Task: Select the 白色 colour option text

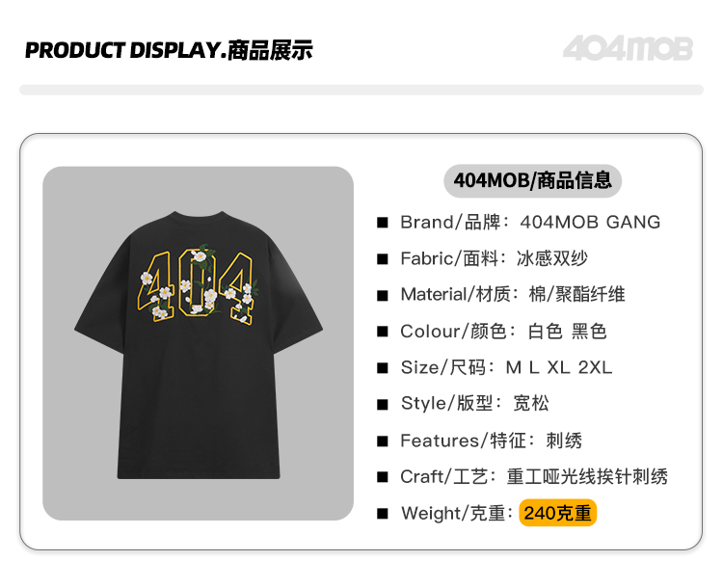Action: 545,332
